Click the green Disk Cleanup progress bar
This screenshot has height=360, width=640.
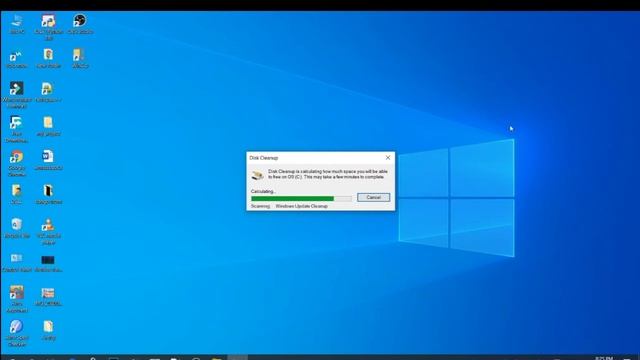pos(301,199)
